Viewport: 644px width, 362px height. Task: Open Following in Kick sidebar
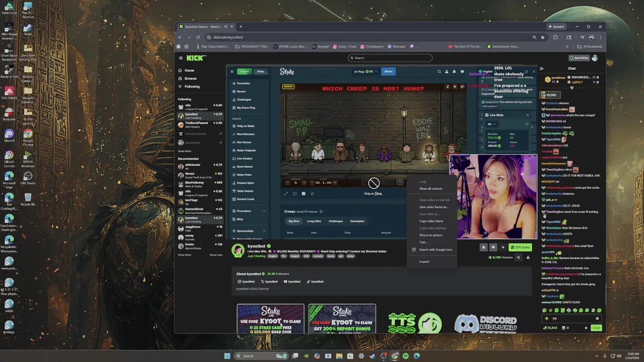[189, 86]
